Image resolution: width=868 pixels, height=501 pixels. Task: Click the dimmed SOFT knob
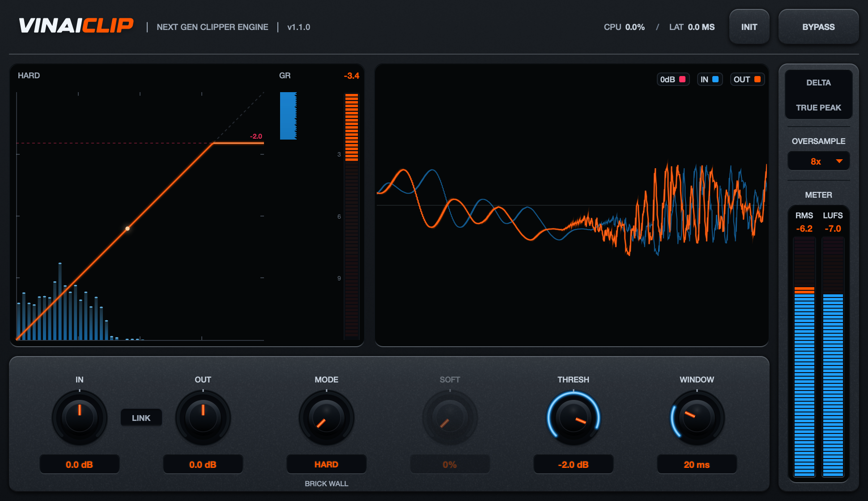450,417
